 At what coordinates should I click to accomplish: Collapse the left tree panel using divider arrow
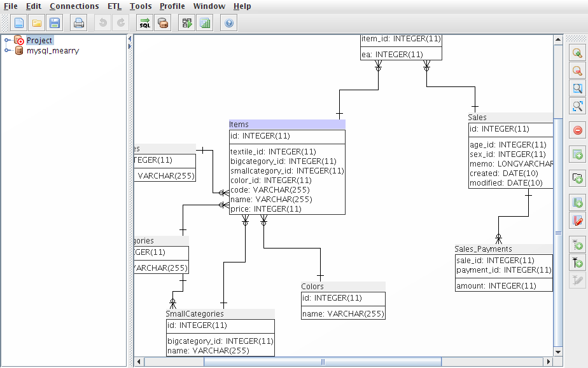(130, 39)
